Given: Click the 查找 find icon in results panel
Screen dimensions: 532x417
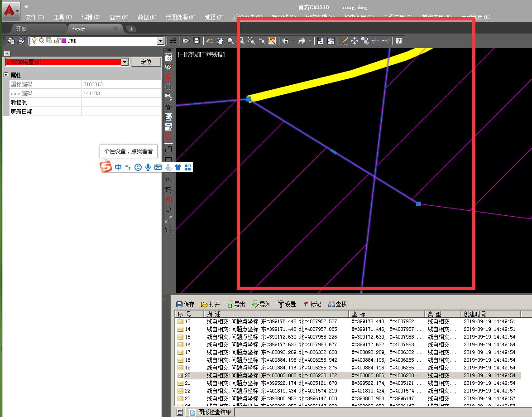Looking at the screenshot, I should [x=337, y=304].
